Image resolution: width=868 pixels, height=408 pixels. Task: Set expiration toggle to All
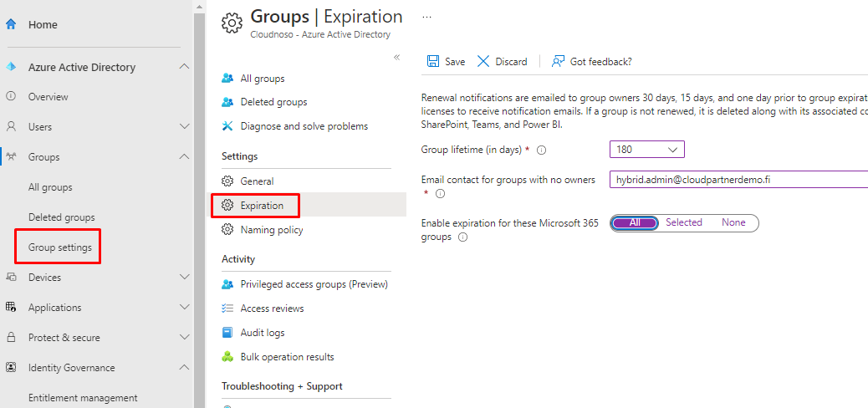[635, 222]
